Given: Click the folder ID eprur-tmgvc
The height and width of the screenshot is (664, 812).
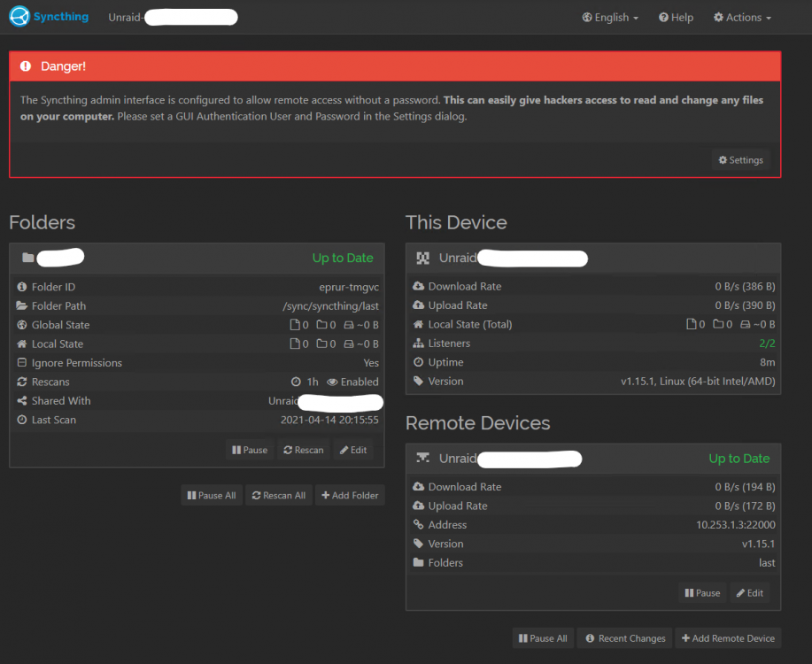Looking at the screenshot, I should [349, 287].
